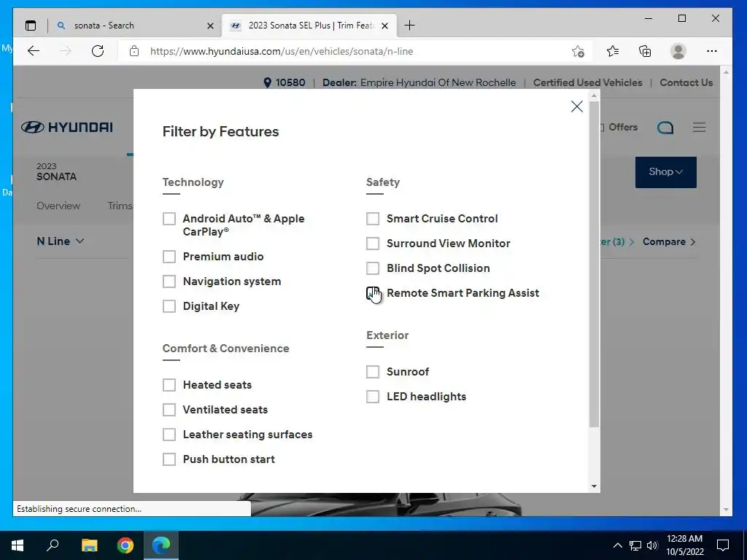Show hidden system tray icons
747x560 pixels.
pyautogui.click(x=617, y=545)
